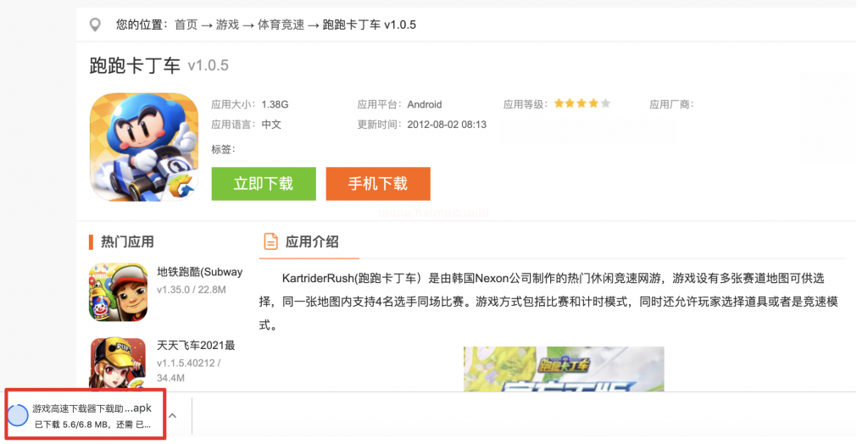Open 体育竞速 category in the breadcrumb
Viewport: 868px width, 444px height.
pos(281,25)
